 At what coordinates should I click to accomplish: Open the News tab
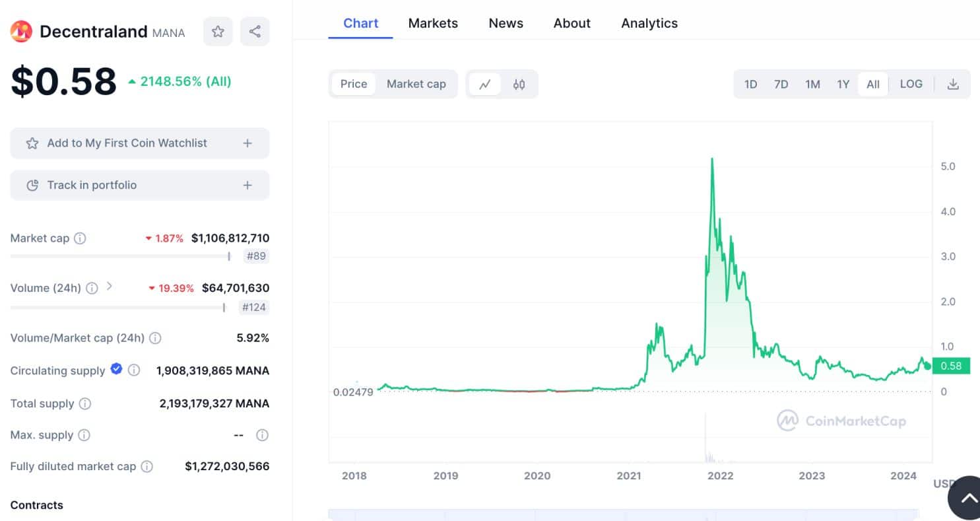(x=506, y=23)
